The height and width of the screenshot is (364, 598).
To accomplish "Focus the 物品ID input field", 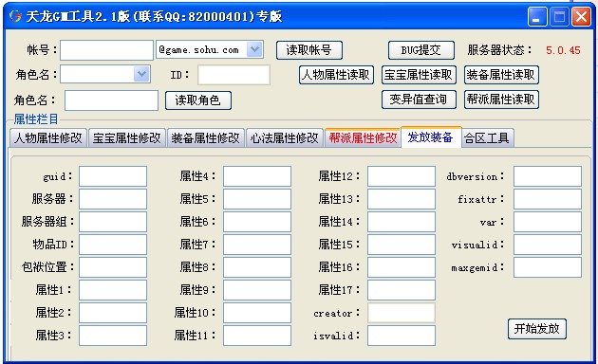I will click(113, 244).
